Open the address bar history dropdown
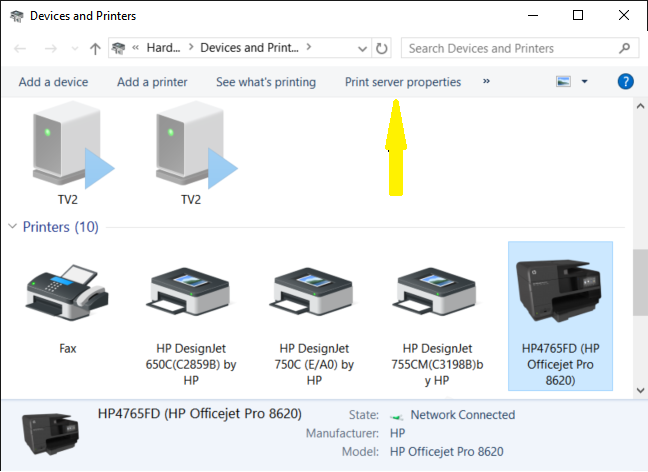 (362, 49)
